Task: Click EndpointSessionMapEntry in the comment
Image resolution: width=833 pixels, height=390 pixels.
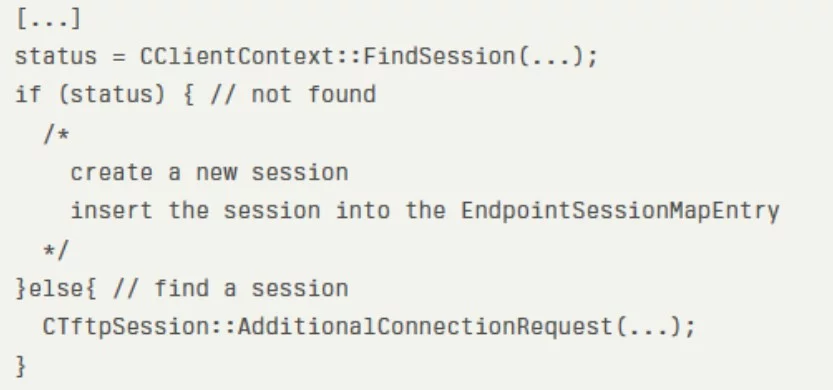Action: 620,210
